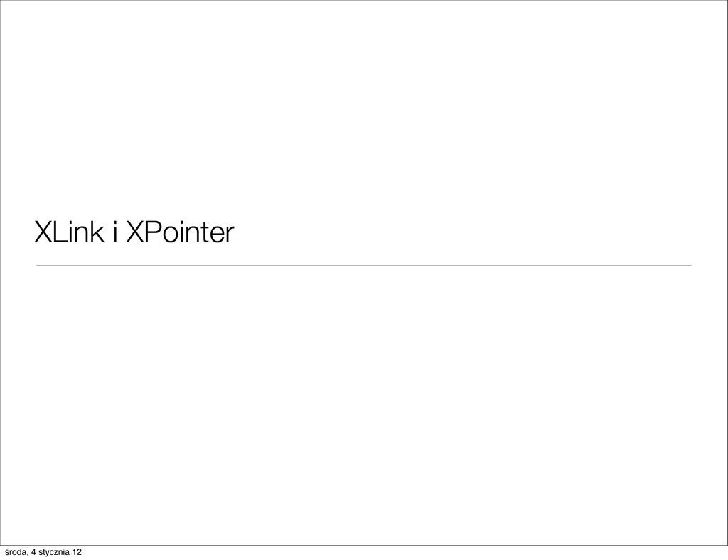Click the left end of the divider line
The width and height of the screenshot is (728, 560).
(x=39, y=265)
